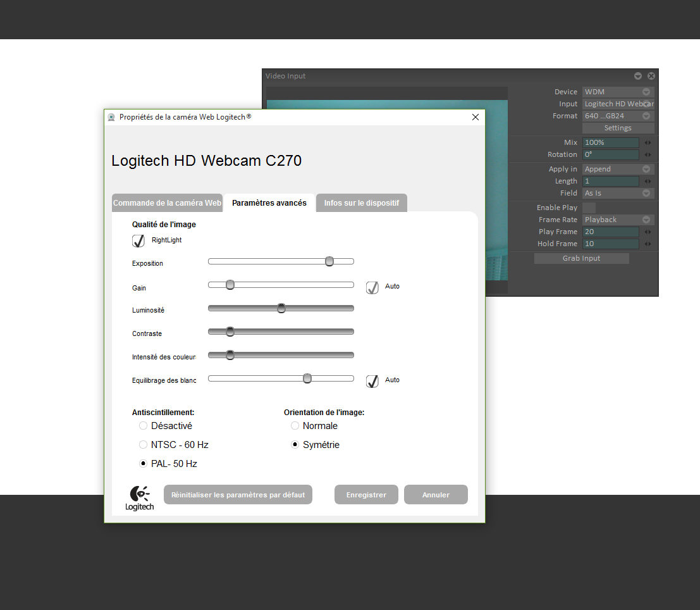
Task: Click the Gain slider handle
Action: pos(230,285)
